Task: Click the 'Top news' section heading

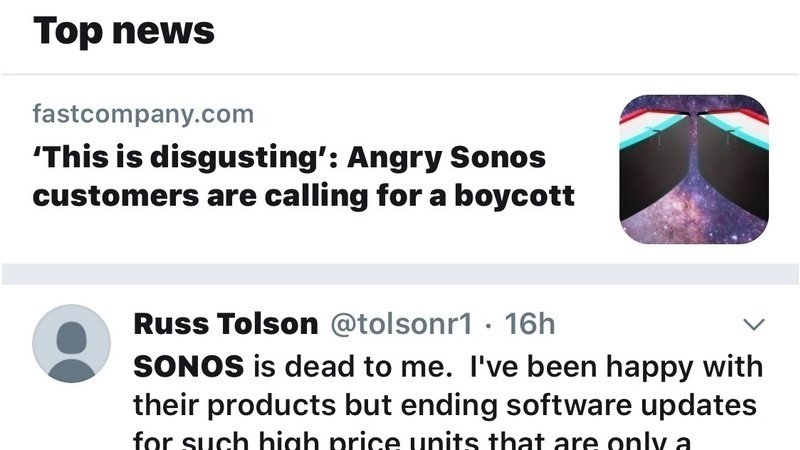Action: point(124,31)
